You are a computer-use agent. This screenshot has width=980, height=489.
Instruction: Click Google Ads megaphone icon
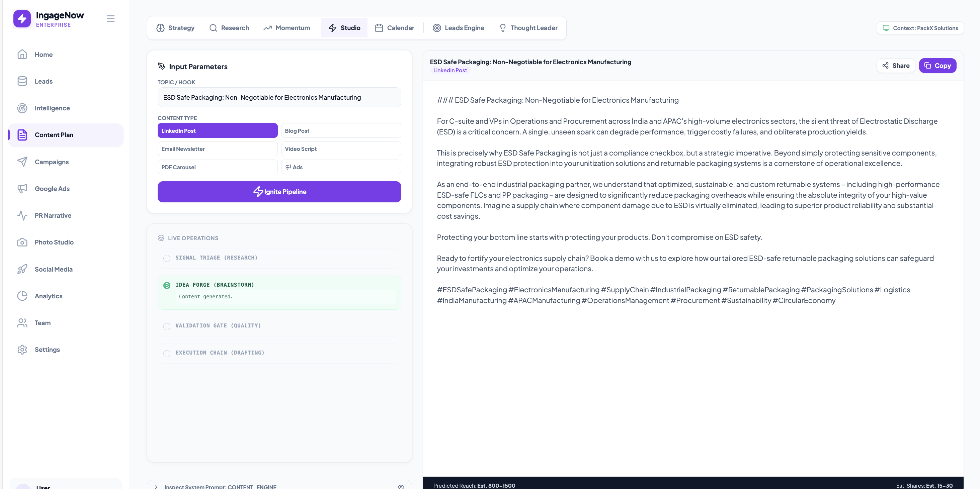point(22,189)
